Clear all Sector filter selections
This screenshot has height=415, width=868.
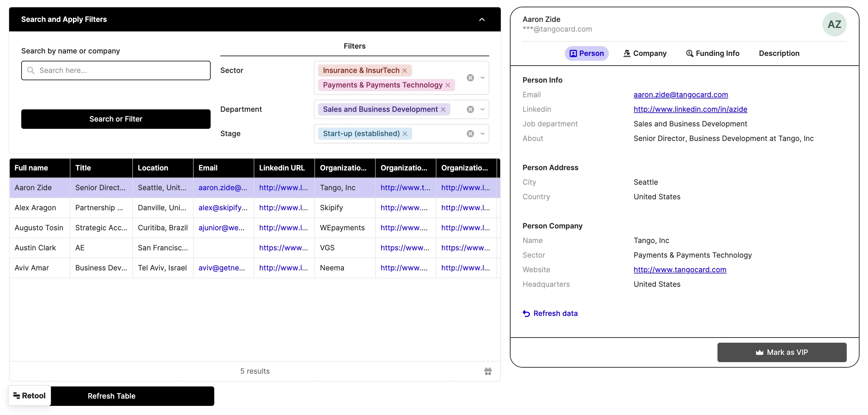(x=470, y=78)
